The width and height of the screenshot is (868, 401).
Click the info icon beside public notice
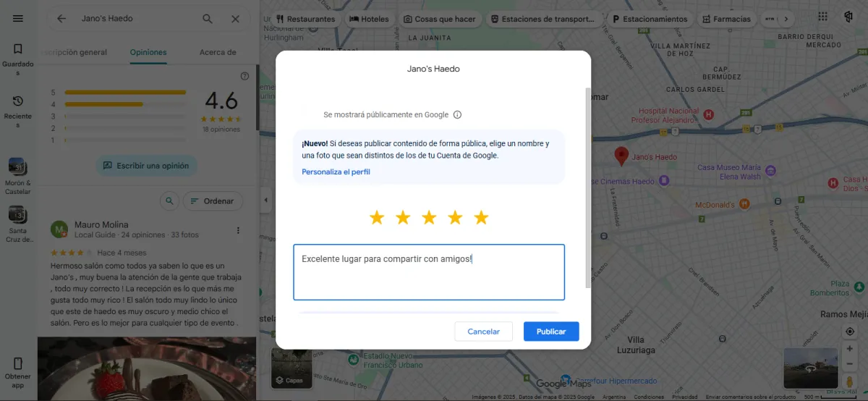click(457, 114)
